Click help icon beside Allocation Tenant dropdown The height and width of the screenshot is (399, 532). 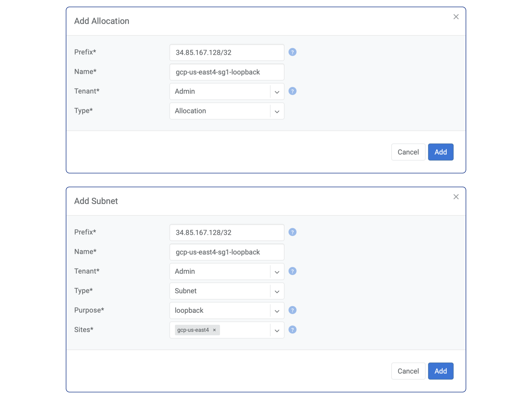pos(292,91)
